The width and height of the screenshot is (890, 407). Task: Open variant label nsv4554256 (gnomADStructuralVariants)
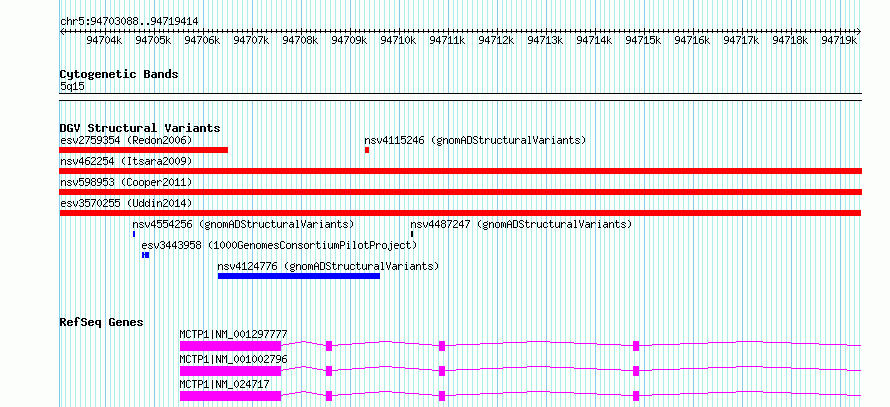(x=243, y=225)
